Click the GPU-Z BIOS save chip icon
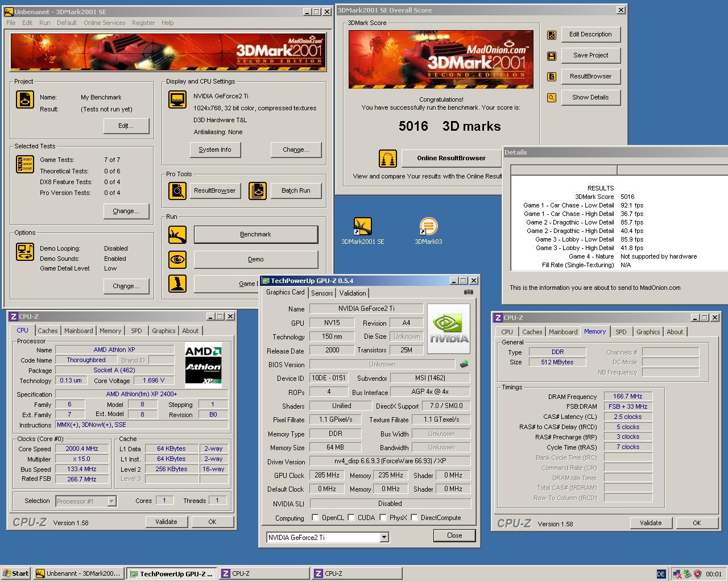Screen dimensions: 728x582 point(464,364)
